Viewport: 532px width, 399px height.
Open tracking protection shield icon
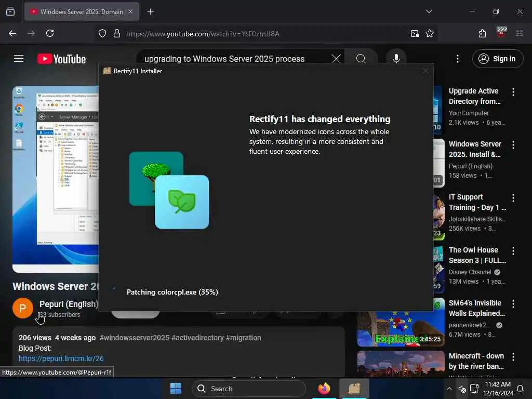[x=102, y=34]
